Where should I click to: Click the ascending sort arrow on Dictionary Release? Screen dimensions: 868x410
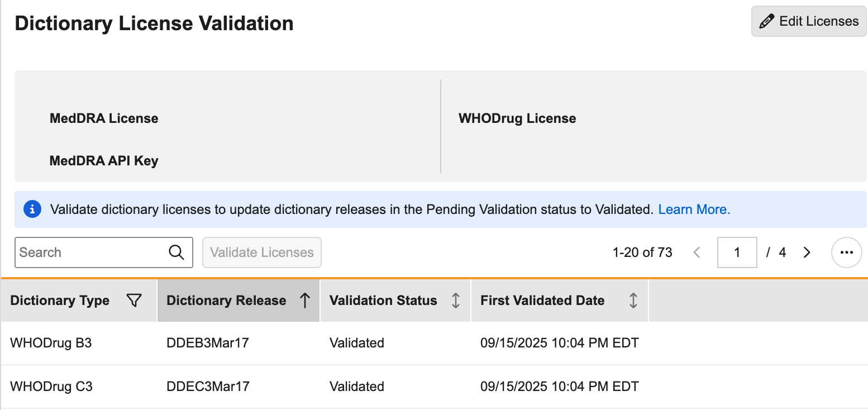tap(305, 301)
